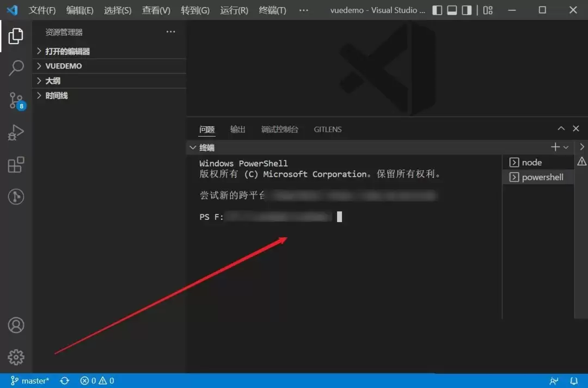Open the Search view in activity bar
This screenshot has width=588, height=388.
[x=16, y=68]
